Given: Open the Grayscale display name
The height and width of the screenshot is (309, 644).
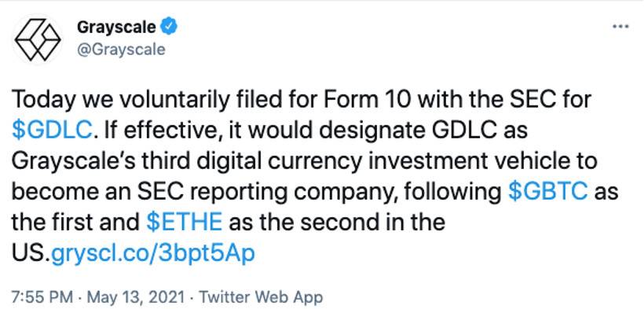Looking at the screenshot, I should 117,28.
